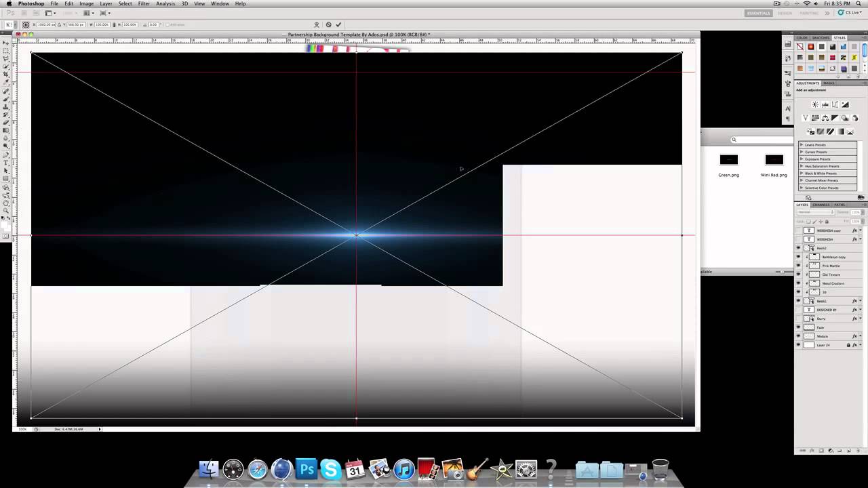Viewport: 868px width, 488px height.
Task: Open the layer blend mode dropdown
Action: (x=816, y=212)
